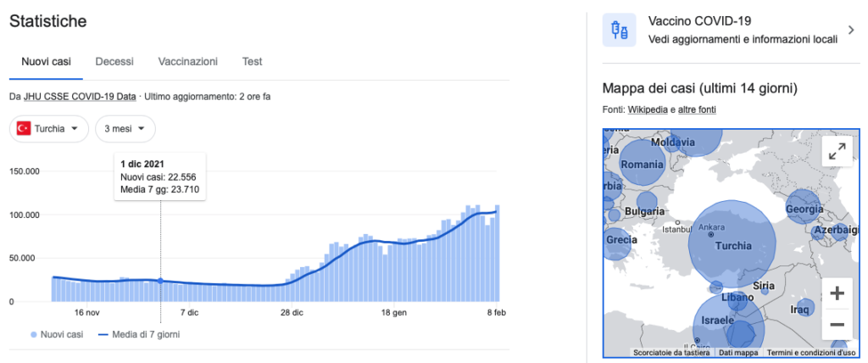Image resolution: width=868 pixels, height=363 pixels.
Task: Open the 3 mesi time range dropdown
Action: 125,129
